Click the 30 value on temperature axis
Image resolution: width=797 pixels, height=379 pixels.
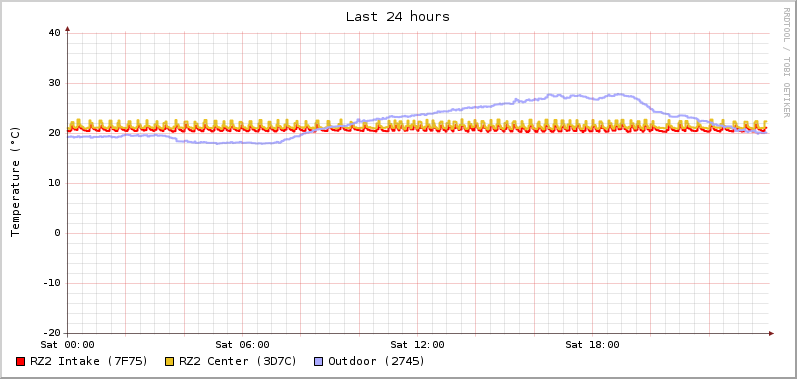(54, 83)
